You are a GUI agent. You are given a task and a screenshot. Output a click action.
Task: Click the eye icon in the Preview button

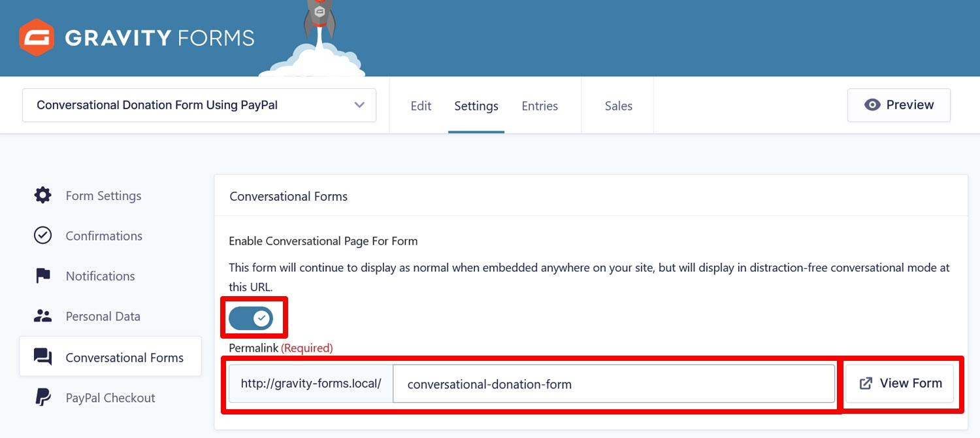(872, 105)
